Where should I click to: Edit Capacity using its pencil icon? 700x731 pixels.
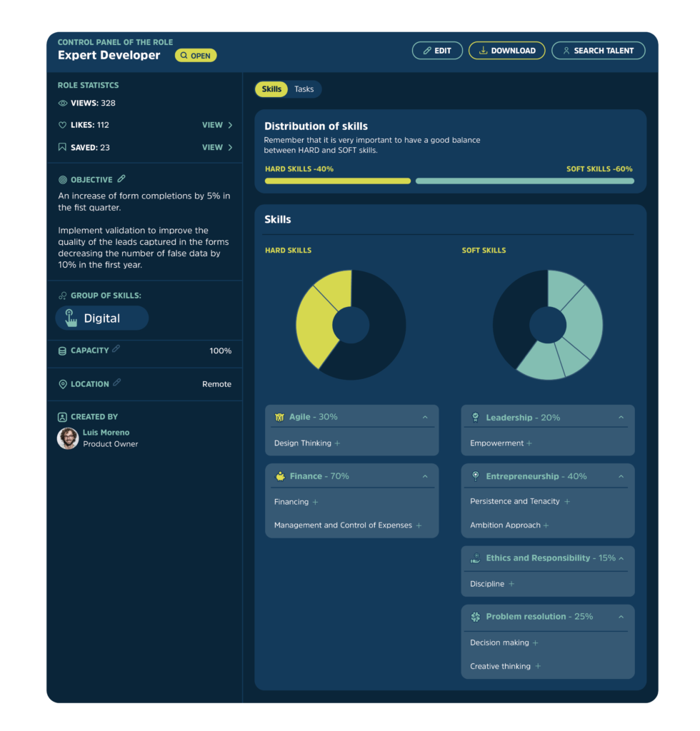pos(116,348)
